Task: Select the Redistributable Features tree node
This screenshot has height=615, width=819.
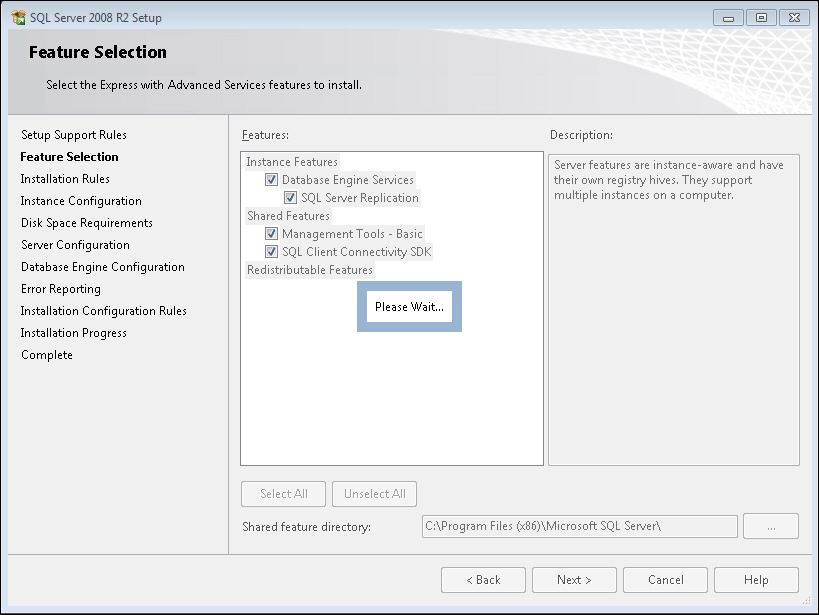Action: [309, 270]
